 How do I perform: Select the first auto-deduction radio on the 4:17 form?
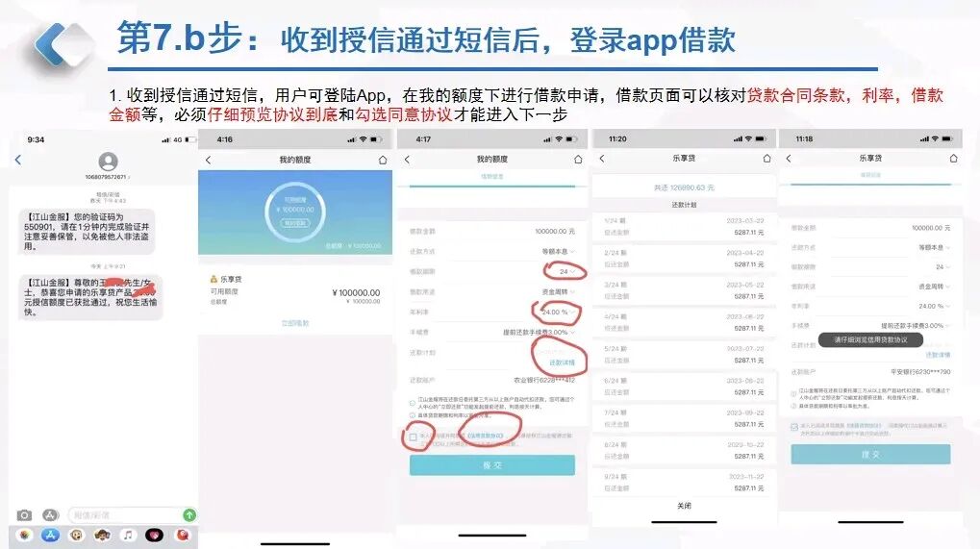[412, 403]
